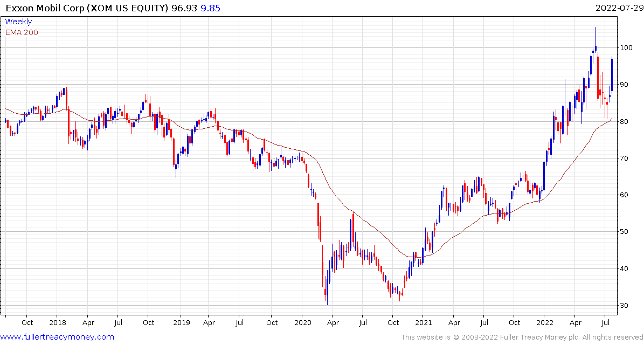Click the 2018 year axis label
This screenshot has height=345, width=644.
click(57, 323)
